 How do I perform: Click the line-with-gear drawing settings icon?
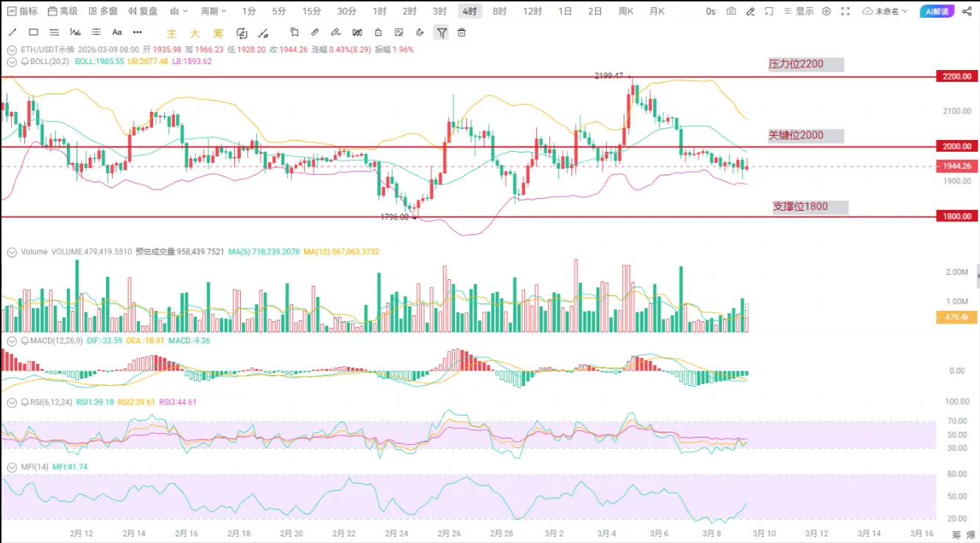pos(263,32)
